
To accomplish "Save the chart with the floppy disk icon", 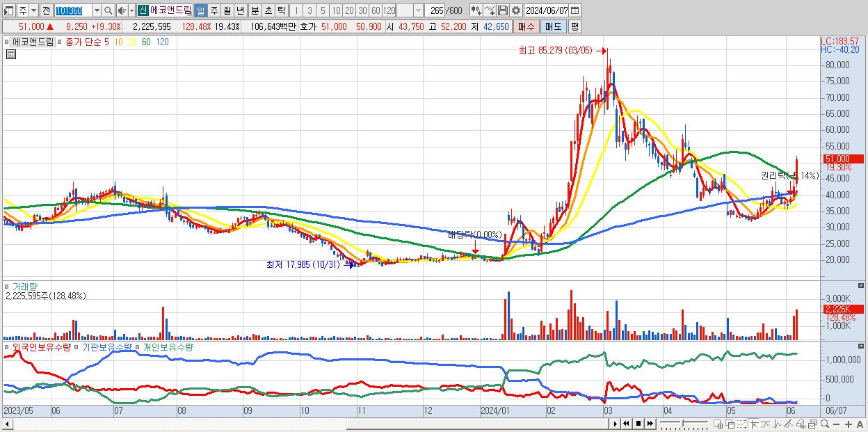I will 503,10.
